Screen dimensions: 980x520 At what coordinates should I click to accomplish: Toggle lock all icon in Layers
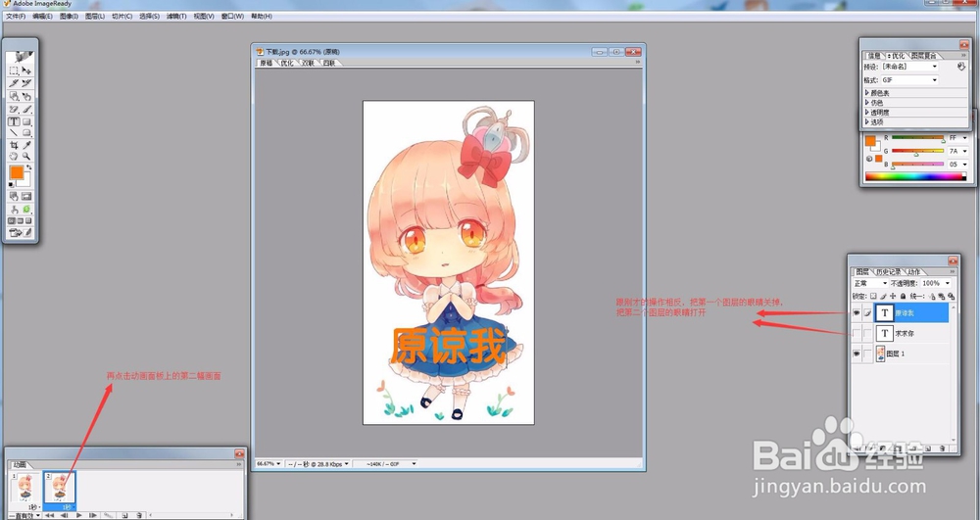coord(903,297)
